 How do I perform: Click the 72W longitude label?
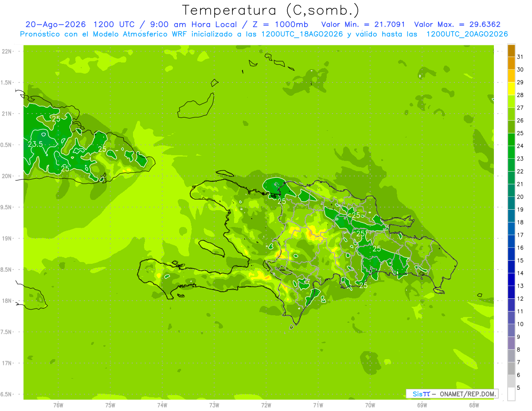coord(266,405)
